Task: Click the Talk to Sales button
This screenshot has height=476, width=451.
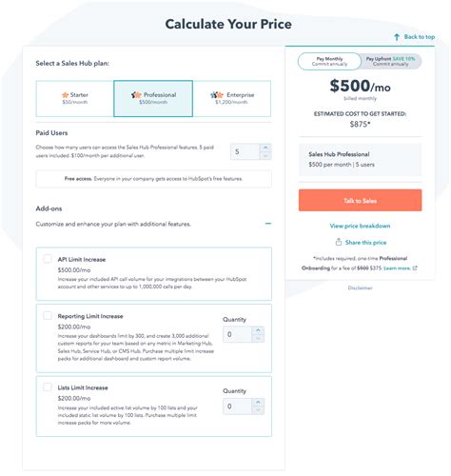Action: click(360, 200)
